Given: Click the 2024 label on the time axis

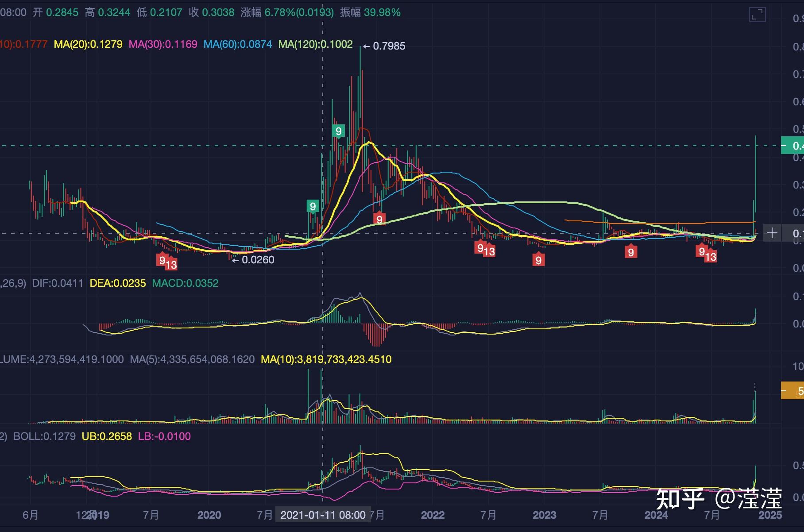Looking at the screenshot, I should click(656, 515).
